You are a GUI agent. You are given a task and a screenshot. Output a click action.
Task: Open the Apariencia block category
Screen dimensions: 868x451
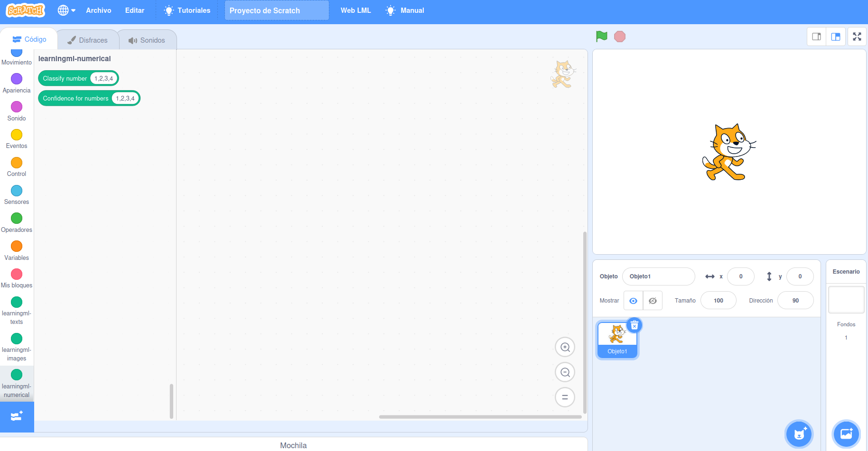point(17,79)
